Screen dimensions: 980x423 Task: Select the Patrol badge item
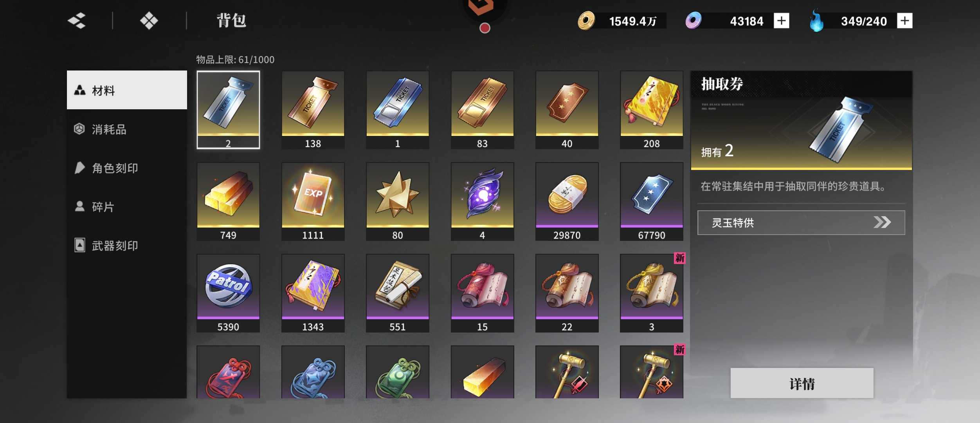228,293
